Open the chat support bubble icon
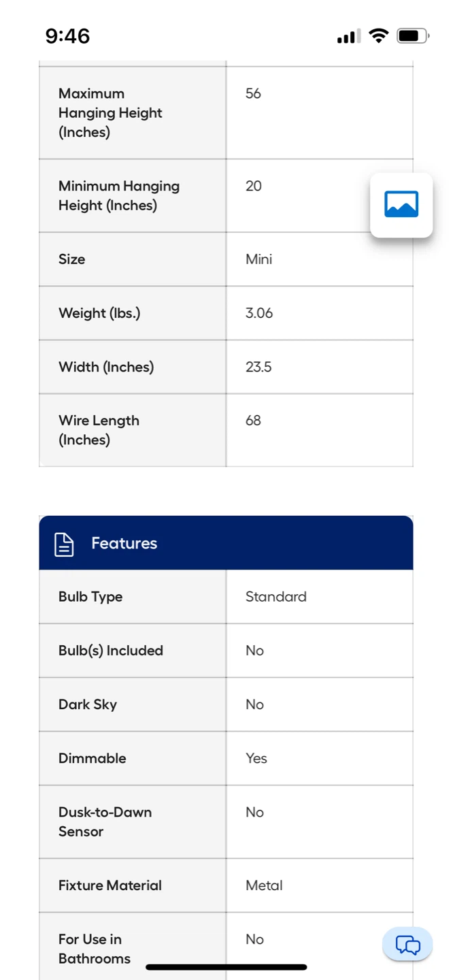453x980 pixels. point(407,945)
